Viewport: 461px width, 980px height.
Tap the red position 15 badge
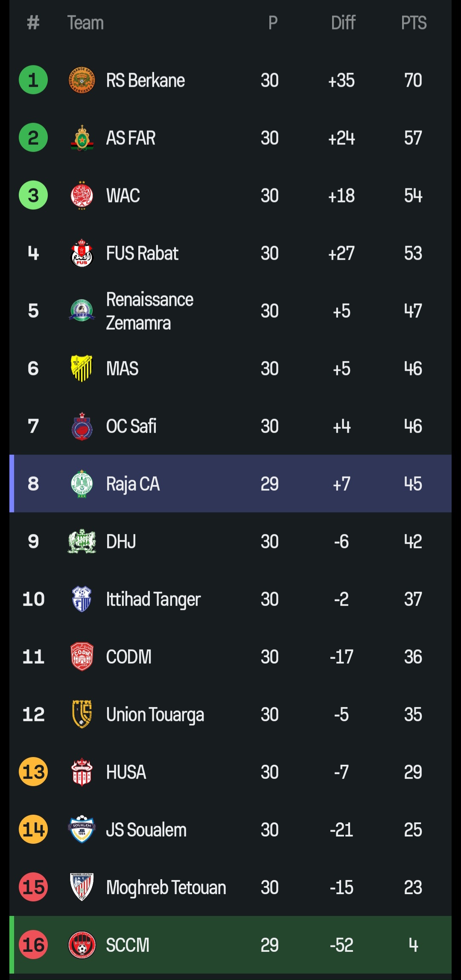coord(33,887)
